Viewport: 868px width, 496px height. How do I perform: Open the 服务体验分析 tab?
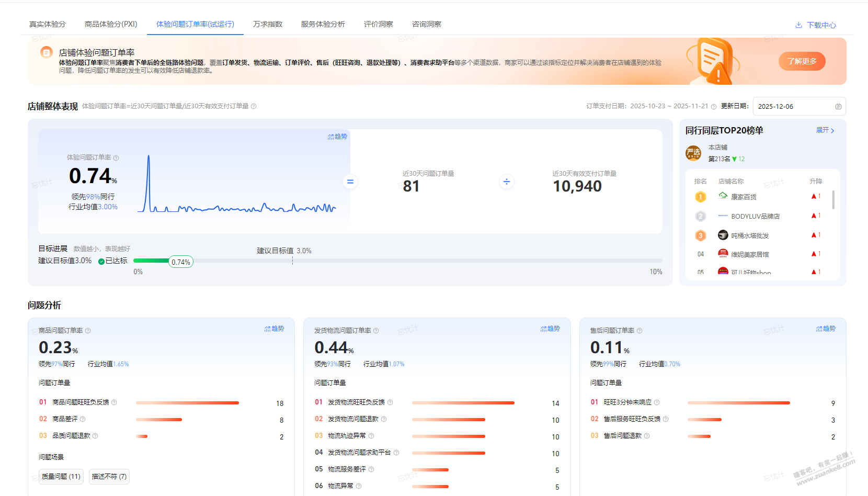[x=323, y=24]
